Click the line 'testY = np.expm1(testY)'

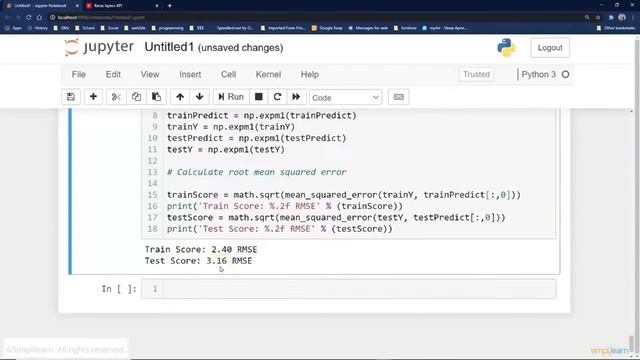pyautogui.click(x=226, y=149)
